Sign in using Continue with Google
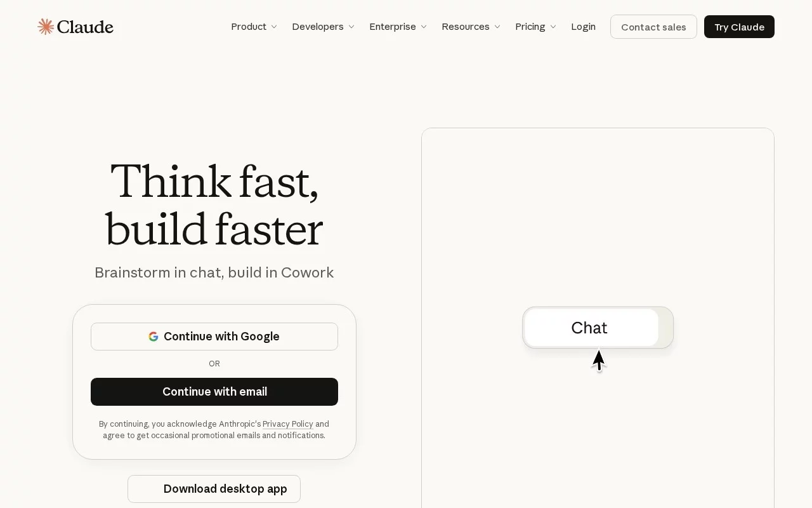Image resolution: width=812 pixels, height=508 pixels. tap(214, 337)
